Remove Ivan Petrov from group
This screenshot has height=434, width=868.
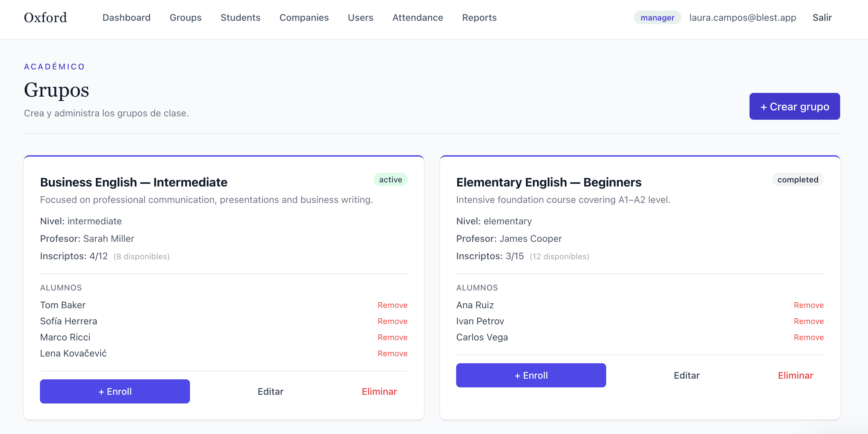click(808, 321)
